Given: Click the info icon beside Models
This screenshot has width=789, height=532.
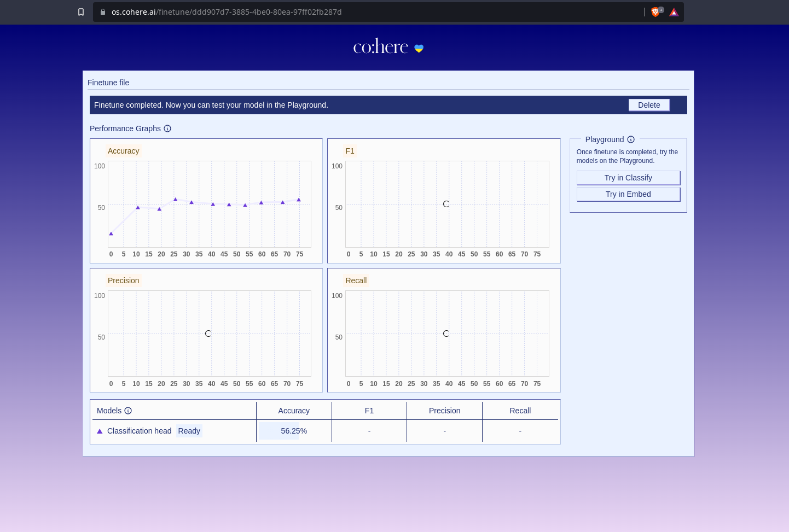Looking at the screenshot, I should (128, 411).
